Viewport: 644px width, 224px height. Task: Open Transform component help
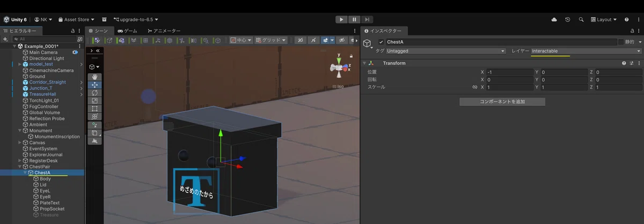tap(624, 63)
